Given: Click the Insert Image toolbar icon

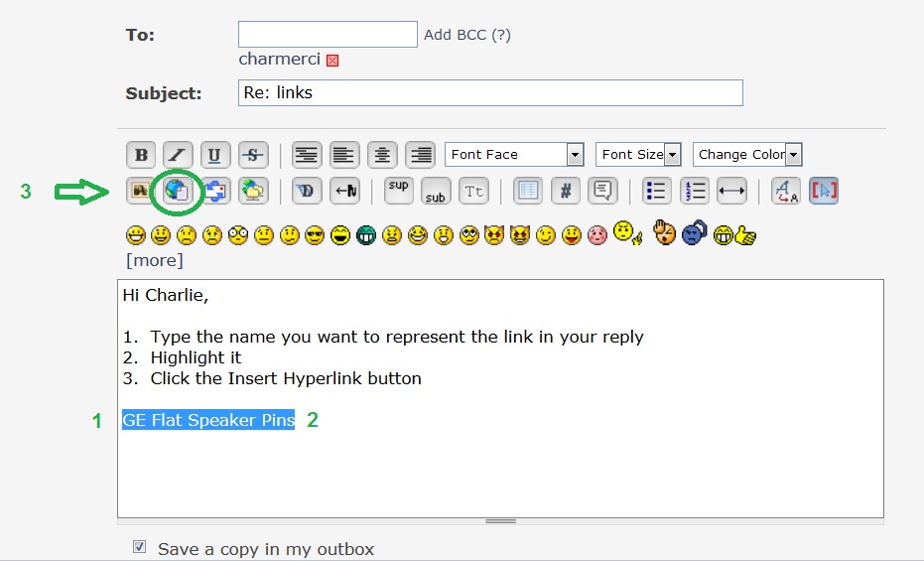Looking at the screenshot, I should [x=141, y=191].
